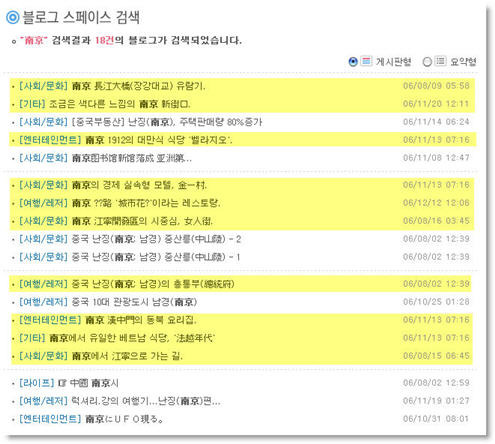The height and width of the screenshot is (444, 495).
Task: Open post 난징의 총통부(總統府)
Action: pos(153,284)
